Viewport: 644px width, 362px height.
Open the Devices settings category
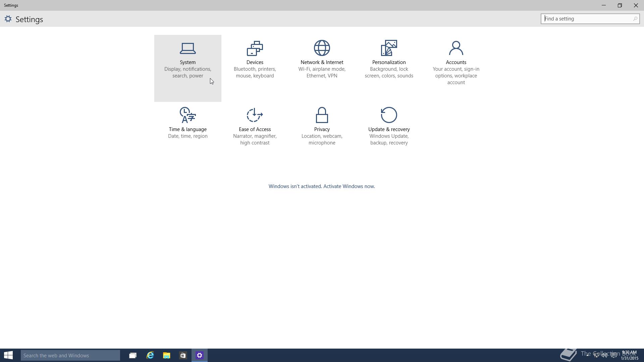[255, 68]
